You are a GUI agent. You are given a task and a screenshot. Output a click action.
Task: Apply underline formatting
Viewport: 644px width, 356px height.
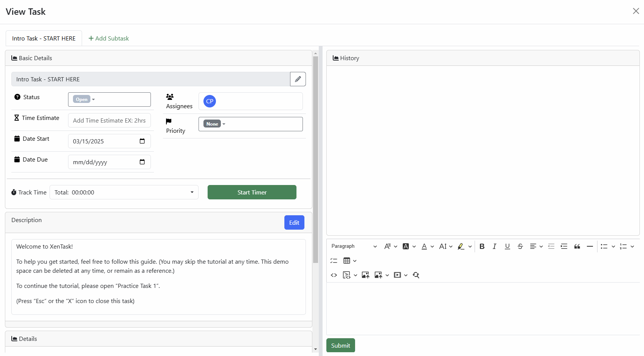(x=507, y=246)
